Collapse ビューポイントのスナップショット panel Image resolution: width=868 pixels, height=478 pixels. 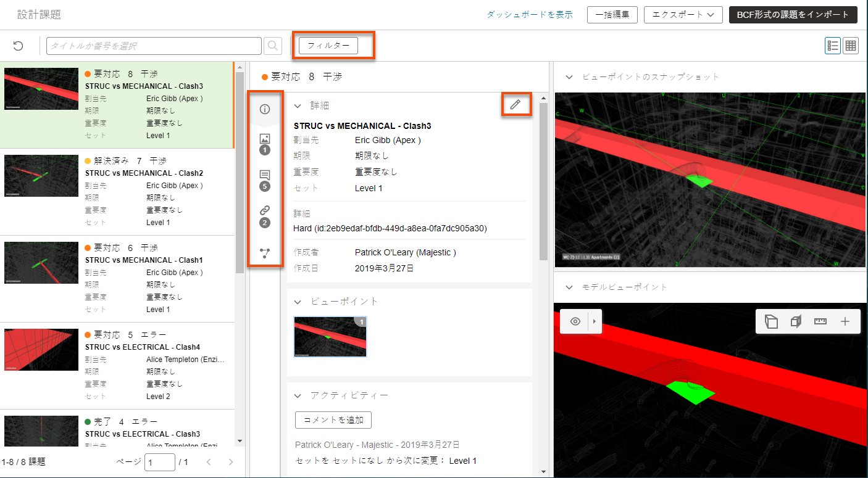click(x=569, y=77)
